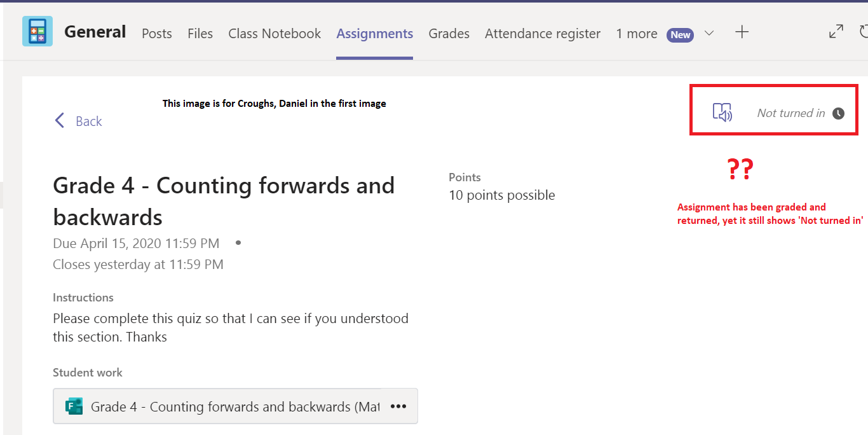The width and height of the screenshot is (868, 435).
Task: Select the Assignments tab
Action: [375, 34]
